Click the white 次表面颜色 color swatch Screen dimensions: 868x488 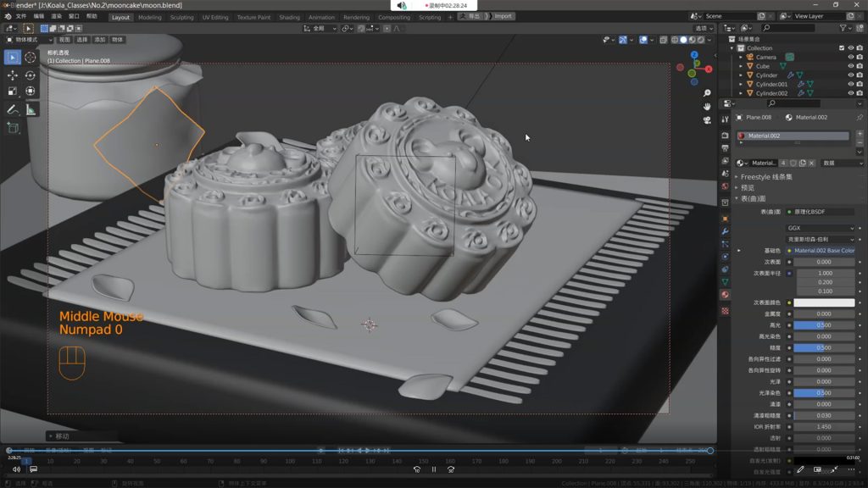(x=824, y=302)
